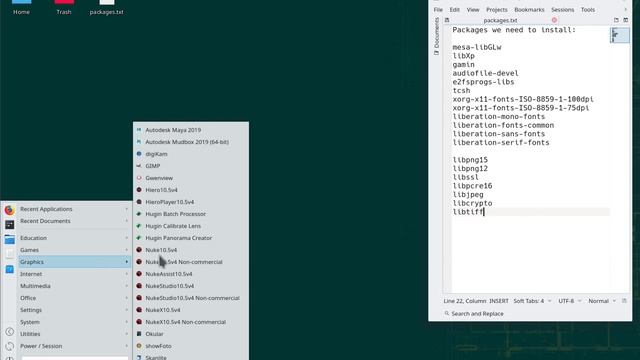Open Search and Replace panel
Screen dimensions: 640x360
tap(474, 313)
